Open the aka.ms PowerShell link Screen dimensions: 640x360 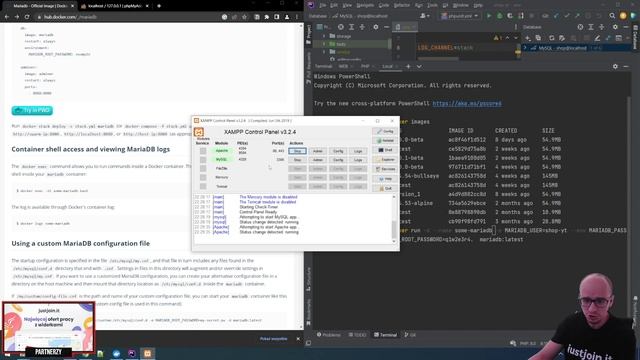(467, 104)
